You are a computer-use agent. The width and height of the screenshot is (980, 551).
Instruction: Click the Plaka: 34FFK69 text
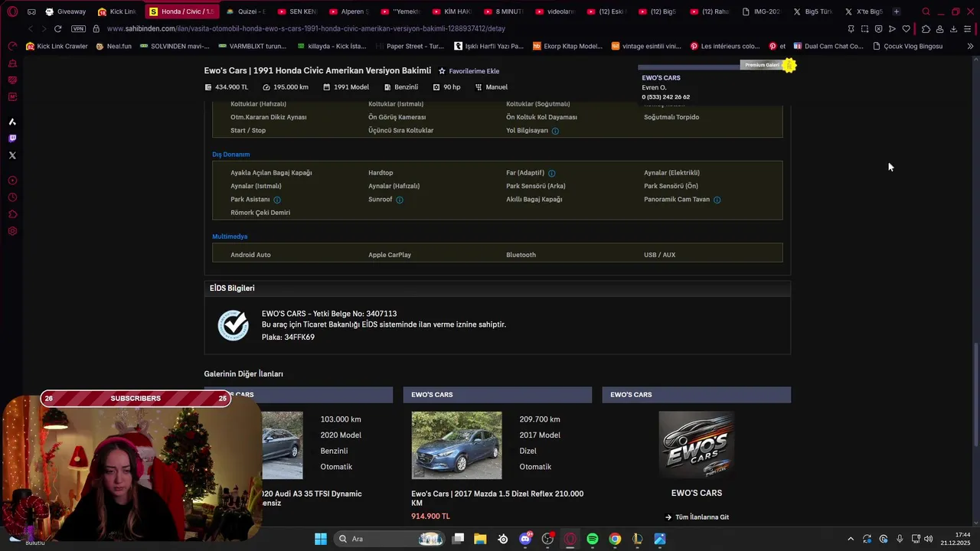click(288, 337)
